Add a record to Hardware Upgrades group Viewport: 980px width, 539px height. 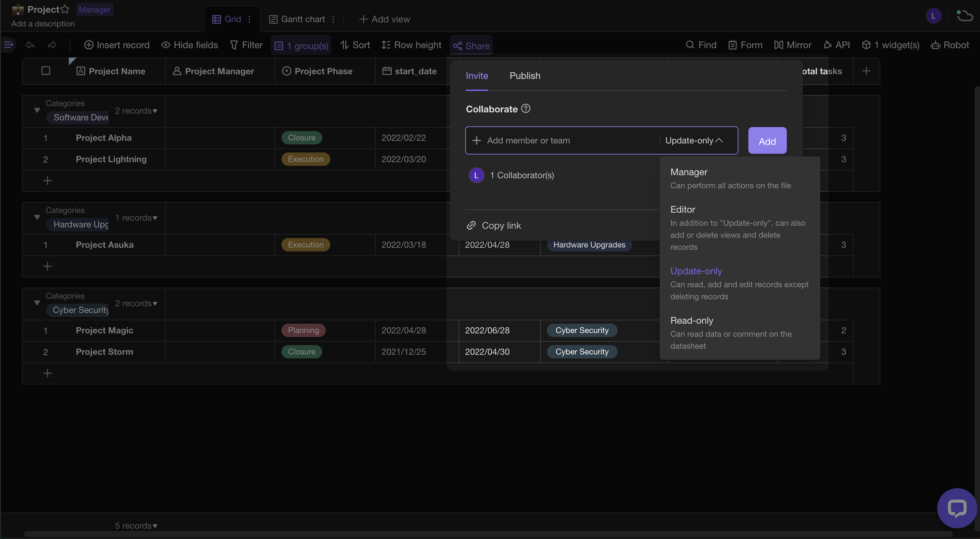[x=47, y=266]
